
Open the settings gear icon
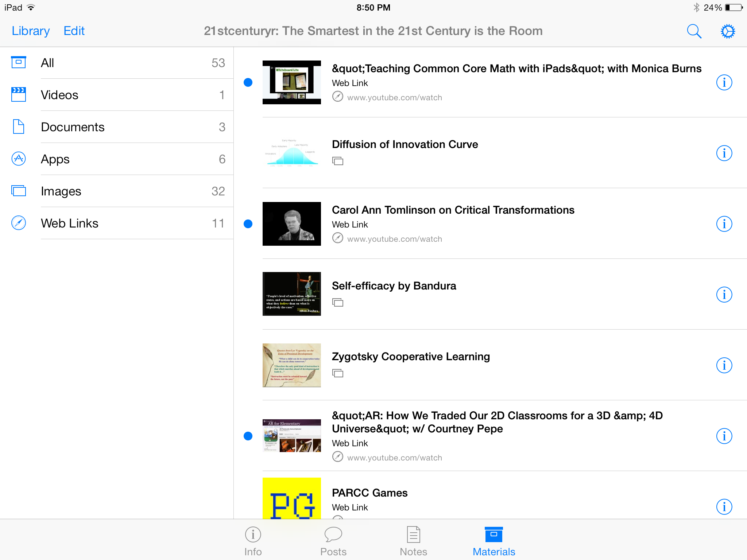tap(728, 31)
